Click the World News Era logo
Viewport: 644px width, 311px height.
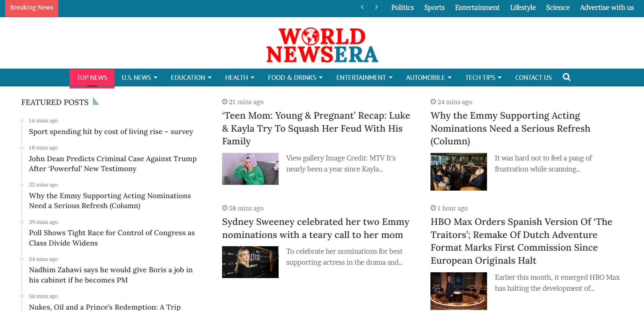[x=322, y=45]
